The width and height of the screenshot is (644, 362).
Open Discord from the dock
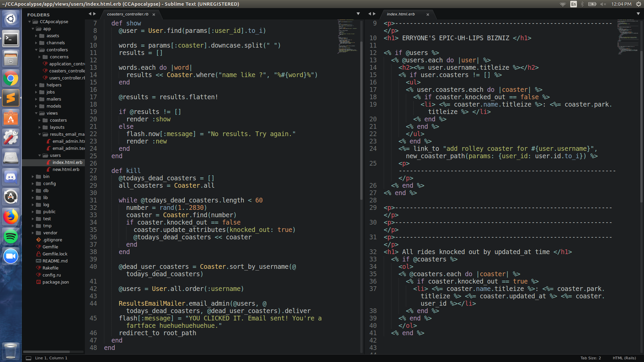coord(11,177)
